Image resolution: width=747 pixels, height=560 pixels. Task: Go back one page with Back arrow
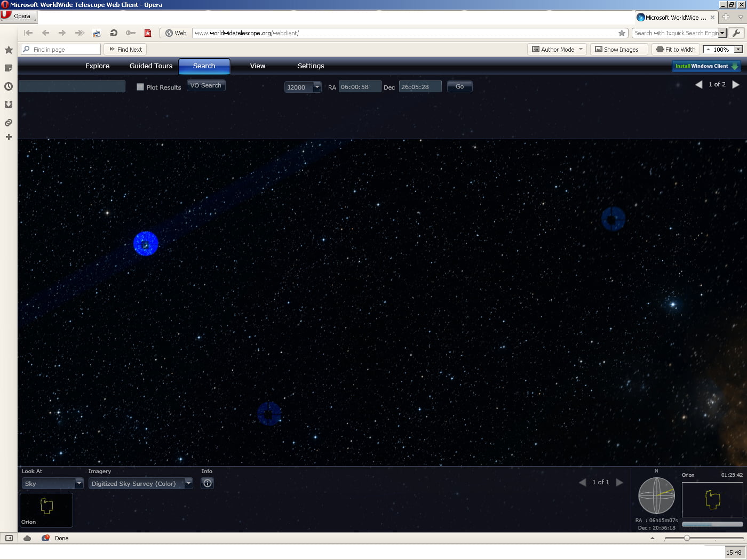pos(45,33)
